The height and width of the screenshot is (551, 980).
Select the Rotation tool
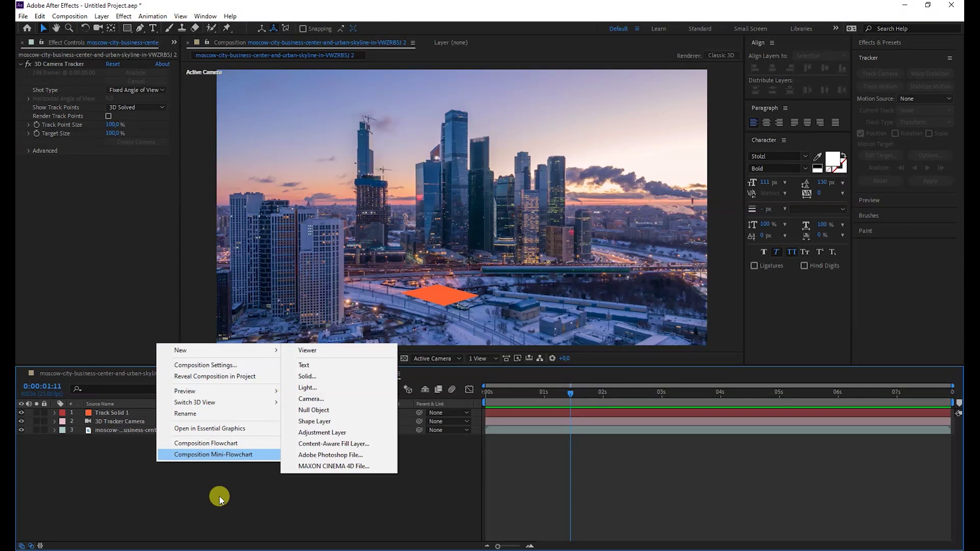coord(85,29)
